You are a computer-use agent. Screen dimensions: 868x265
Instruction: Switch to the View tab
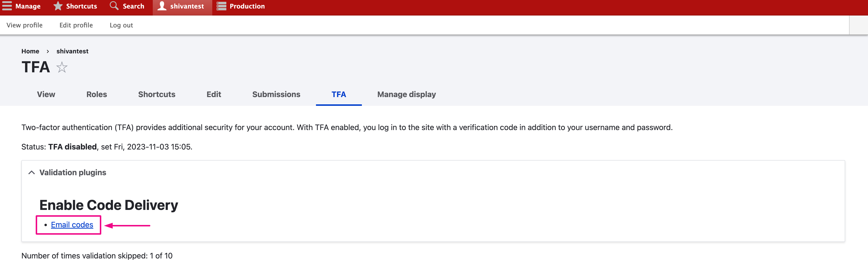coord(46,94)
